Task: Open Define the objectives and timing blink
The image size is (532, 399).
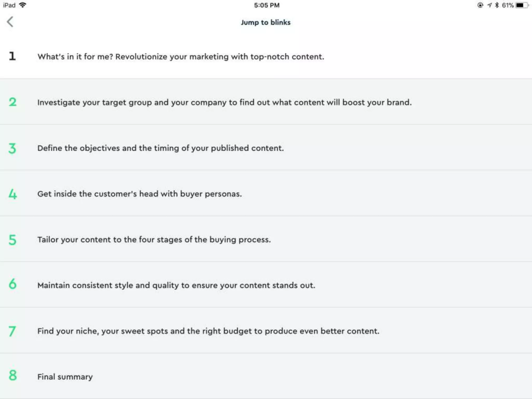Action: tap(161, 148)
